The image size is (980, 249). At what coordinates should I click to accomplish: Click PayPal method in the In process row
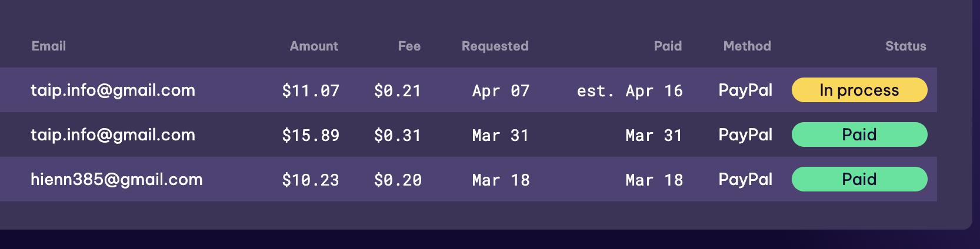point(745,90)
